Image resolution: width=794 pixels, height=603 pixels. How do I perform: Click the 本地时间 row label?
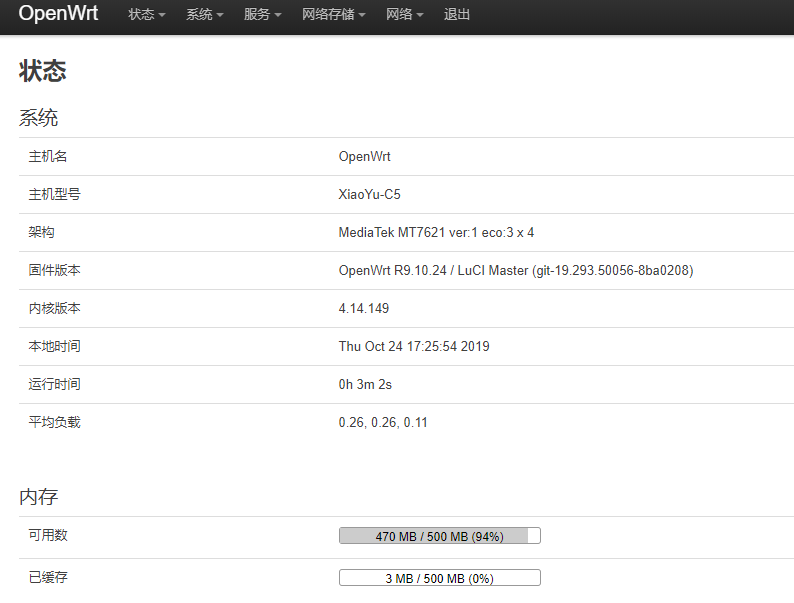pyautogui.click(x=54, y=346)
